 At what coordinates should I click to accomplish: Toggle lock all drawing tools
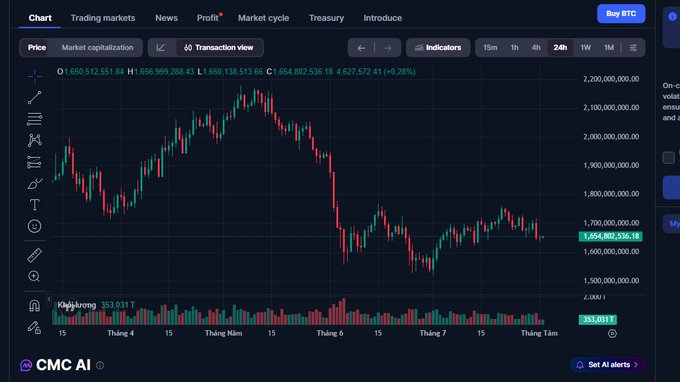click(34, 327)
